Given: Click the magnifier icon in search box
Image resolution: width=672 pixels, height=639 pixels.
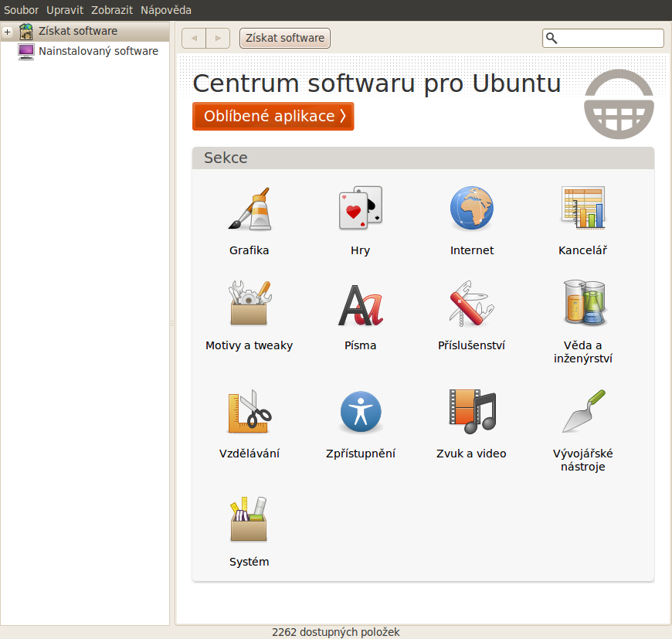Looking at the screenshot, I should tap(552, 39).
